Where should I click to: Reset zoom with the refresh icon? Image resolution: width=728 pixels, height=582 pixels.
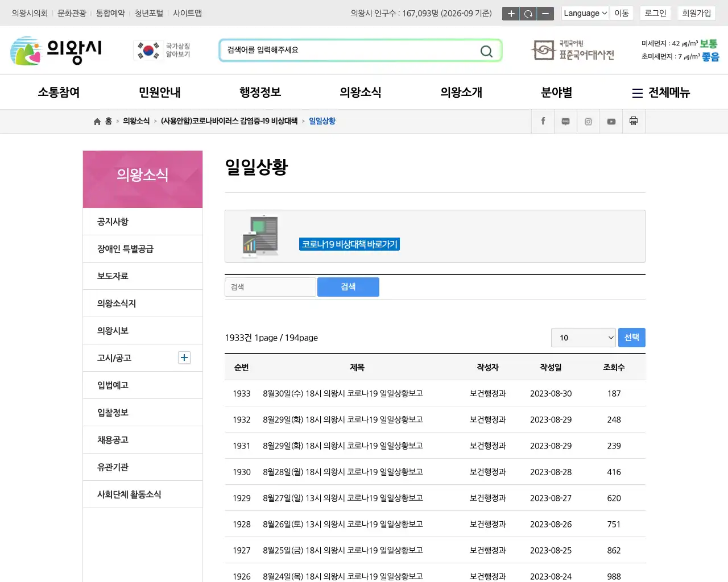(x=528, y=14)
